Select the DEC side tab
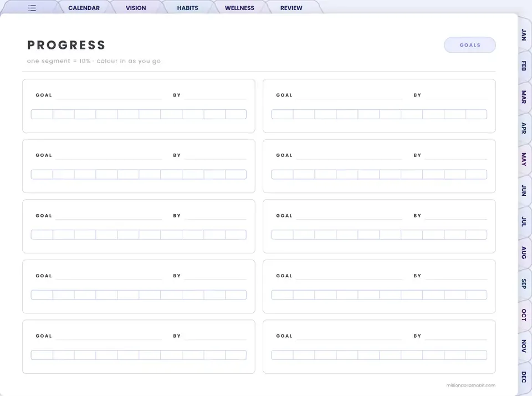Image resolution: width=532 pixels, height=396 pixels. (524, 377)
